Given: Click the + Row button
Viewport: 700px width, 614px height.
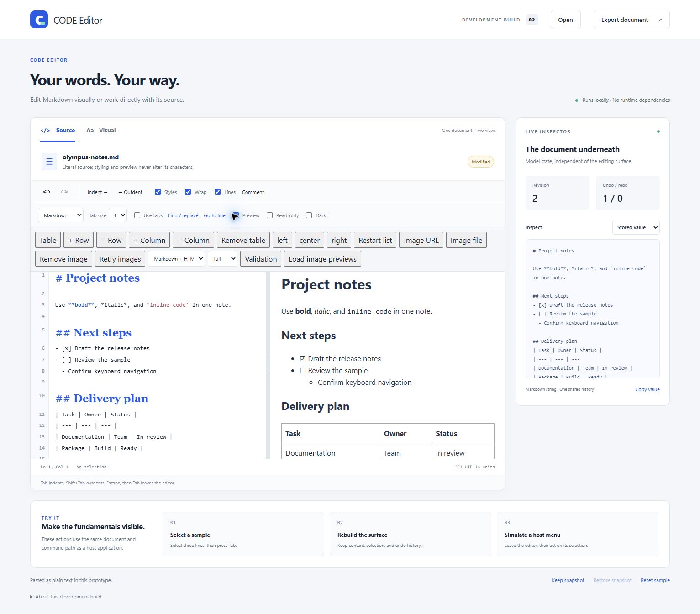Looking at the screenshot, I should tap(79, 240).
